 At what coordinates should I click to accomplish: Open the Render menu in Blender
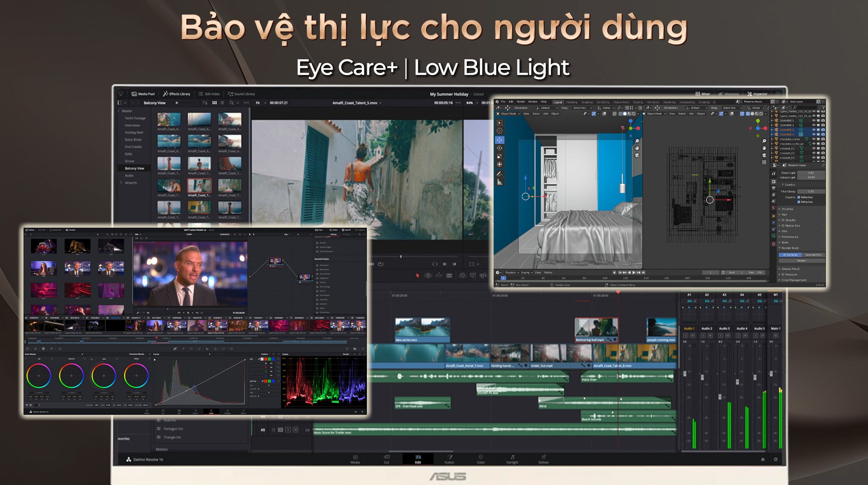(x=521, y=102)
